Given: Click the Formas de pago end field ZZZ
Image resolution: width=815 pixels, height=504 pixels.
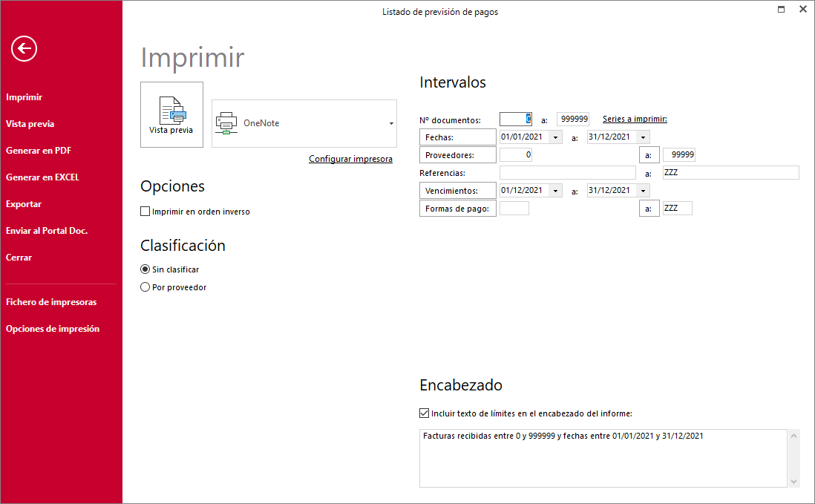Looking at the screenshot, I should (x=677, y=209).
